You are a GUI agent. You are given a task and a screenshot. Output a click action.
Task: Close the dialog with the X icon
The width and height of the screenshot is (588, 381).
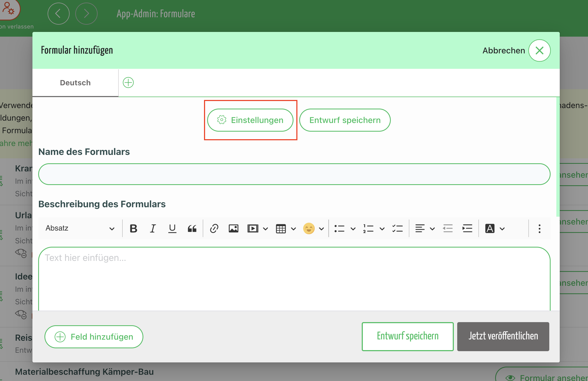coord(539,51)
